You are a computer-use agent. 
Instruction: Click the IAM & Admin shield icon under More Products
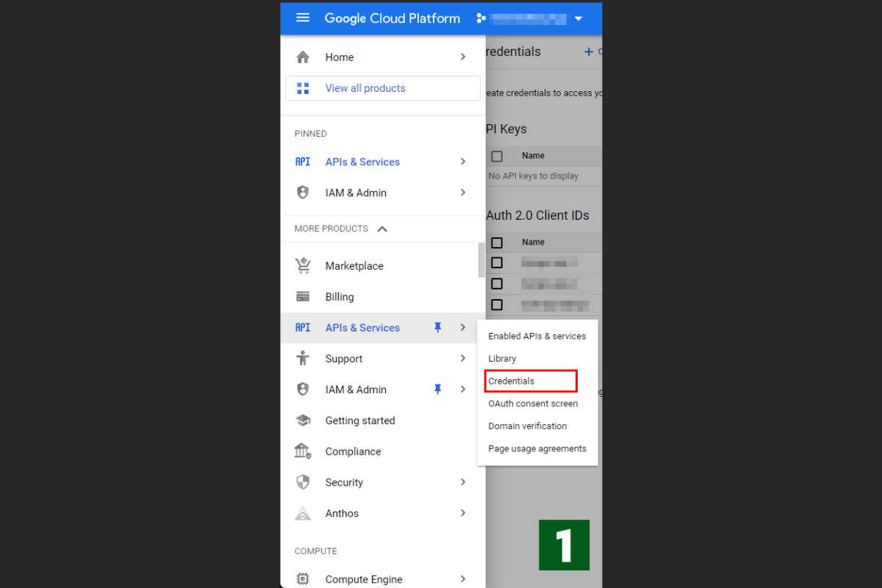303,390
